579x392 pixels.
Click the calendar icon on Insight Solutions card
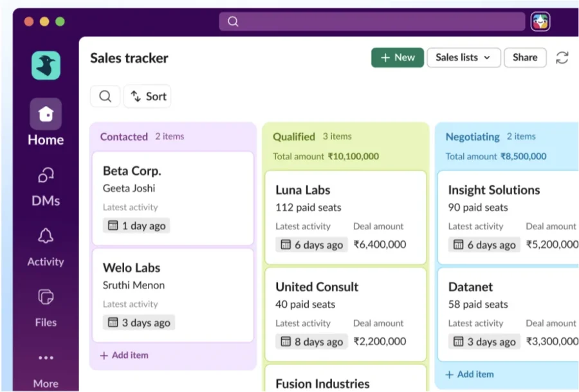[458, 244]
